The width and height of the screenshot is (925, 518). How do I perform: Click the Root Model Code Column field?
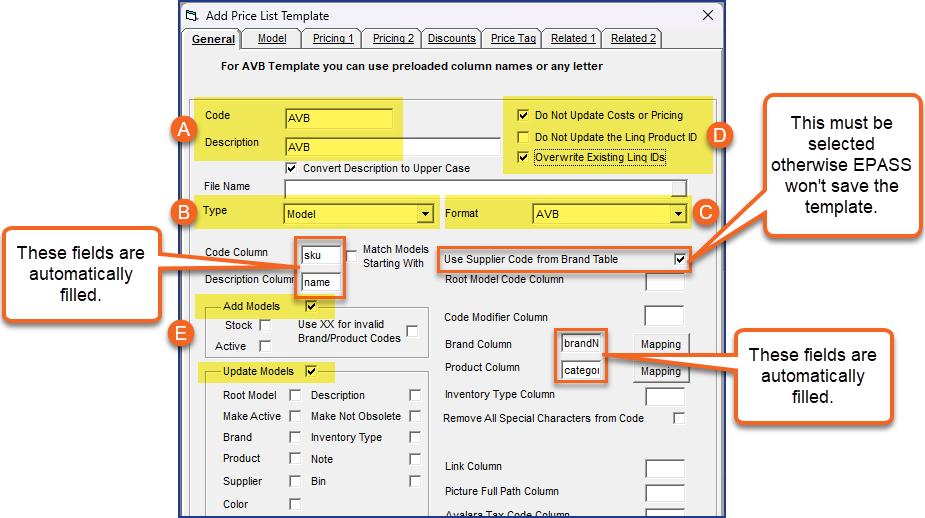pyautogui.click(x=665, y=282)
